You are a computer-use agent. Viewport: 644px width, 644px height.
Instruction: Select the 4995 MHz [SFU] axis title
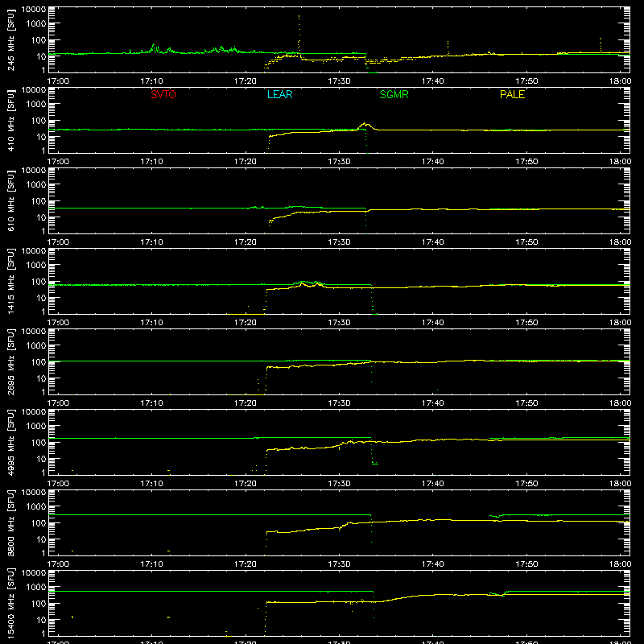coord(11,442)
